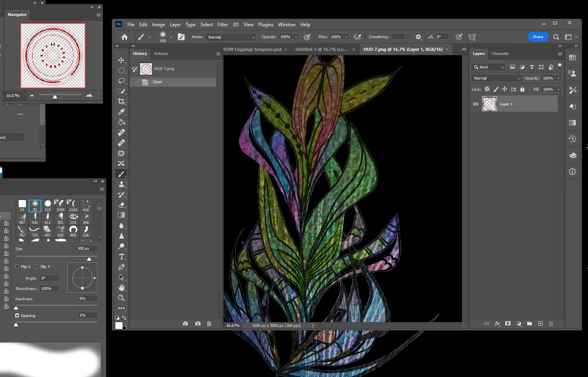588x377 pixels.
Task: Open the Filter menu
Action: pyautogui.click(x=223, y=25)
